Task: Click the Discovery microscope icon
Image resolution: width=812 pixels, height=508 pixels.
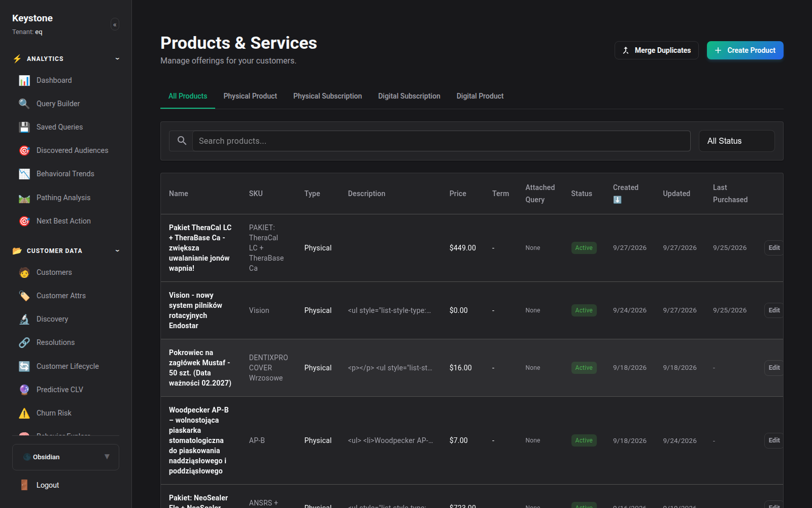Action: pos(24,319)
